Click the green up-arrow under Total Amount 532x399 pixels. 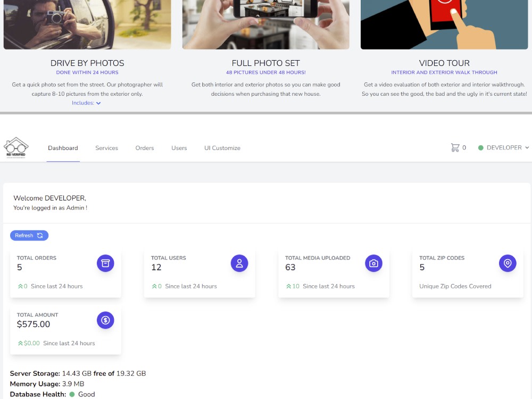point(20,343)
